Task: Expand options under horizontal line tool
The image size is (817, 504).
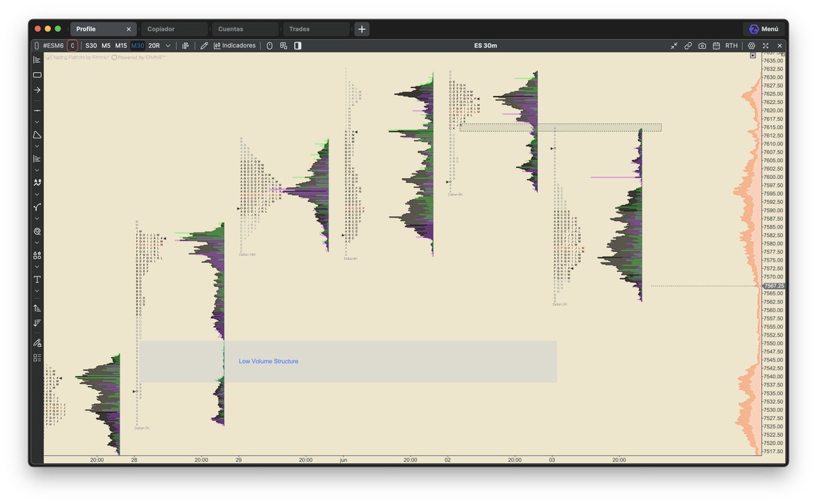Action: pos(37,122)
